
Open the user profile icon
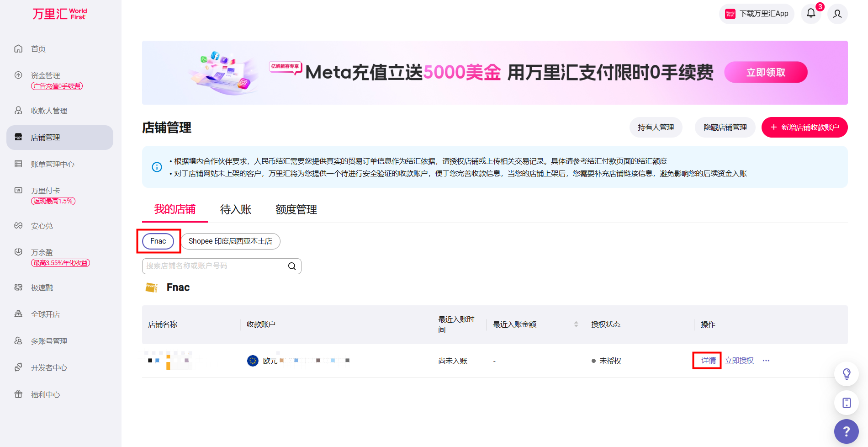[x=837, y=14]
